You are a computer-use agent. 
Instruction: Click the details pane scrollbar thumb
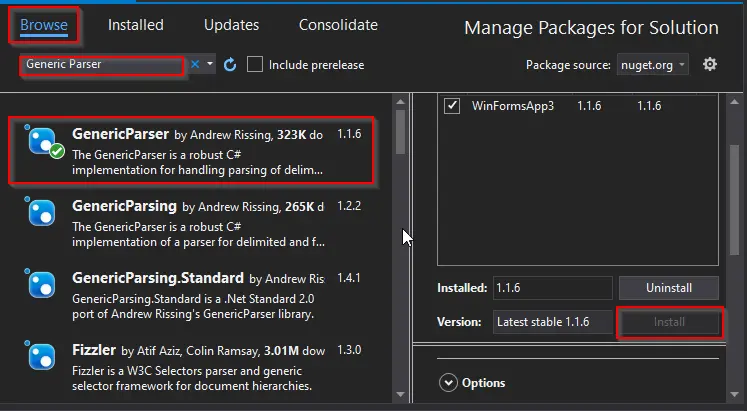point(734,200)
